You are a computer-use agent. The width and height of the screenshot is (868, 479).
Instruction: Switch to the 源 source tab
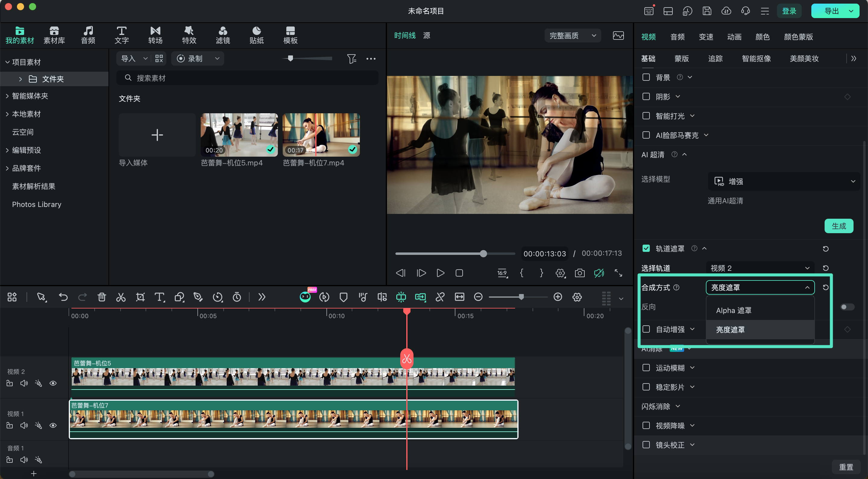coord(426,35)
